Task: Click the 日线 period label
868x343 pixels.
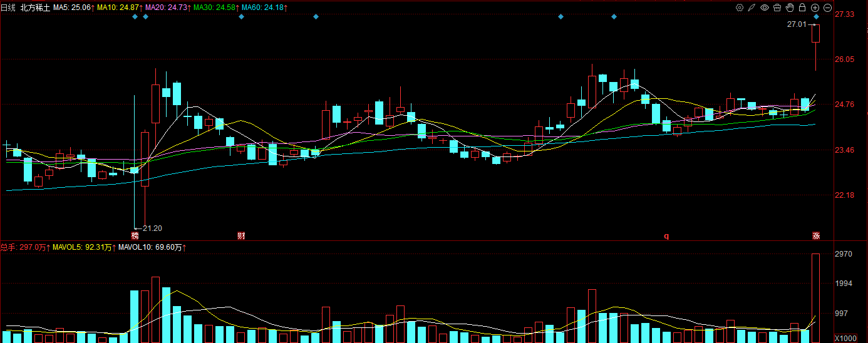Action: tap(8, 8)
